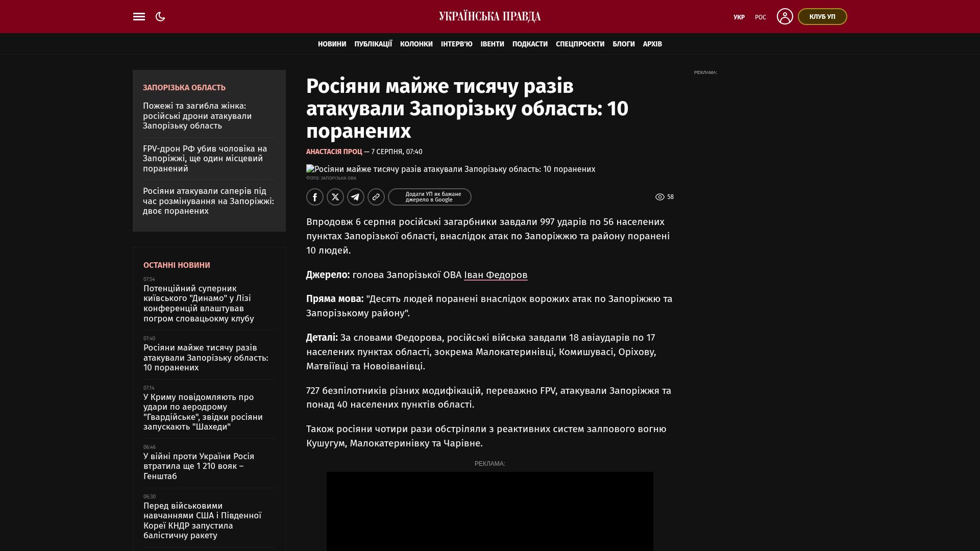The height and width of the screenshot is (551, 980).
Task: Open the Клуб УП button
Action: [x=822, y=17]
